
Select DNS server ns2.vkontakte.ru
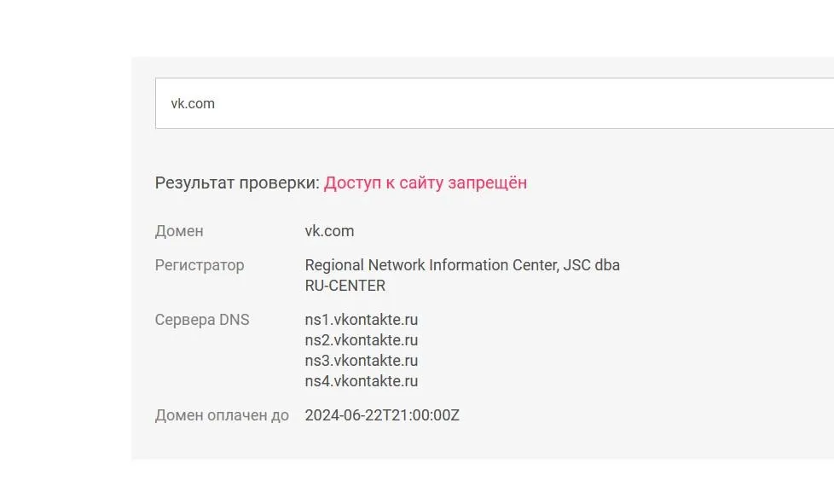pos(362,339)
